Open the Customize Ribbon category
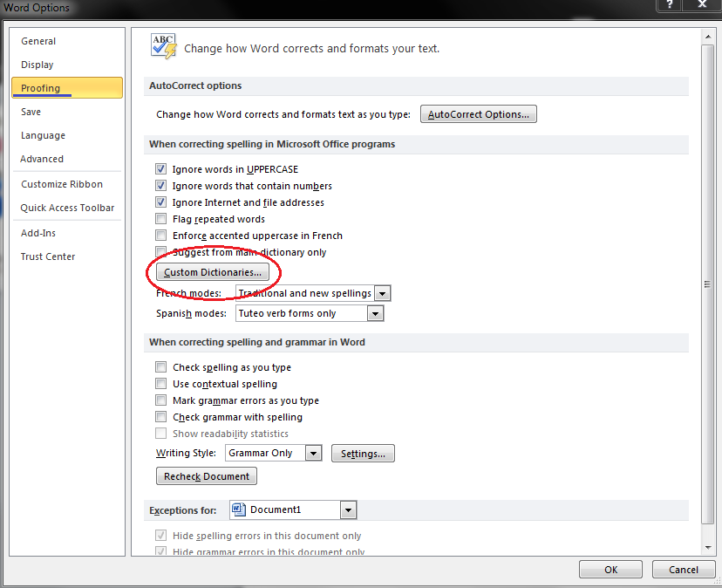Image resolution: width=722 pixels, height=588 pixels. click(62, 184)
